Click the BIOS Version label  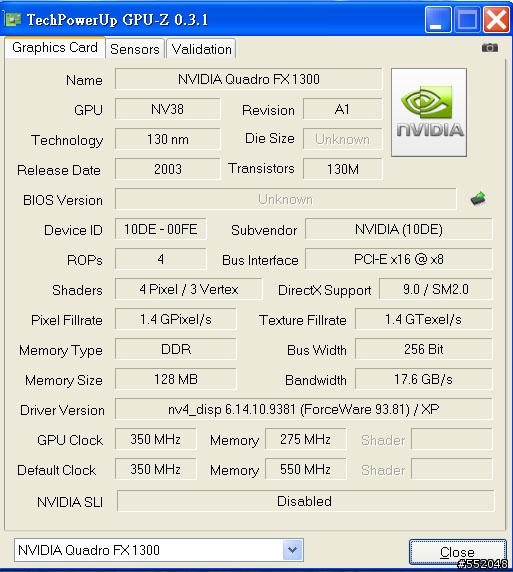(x=63, y=200)
